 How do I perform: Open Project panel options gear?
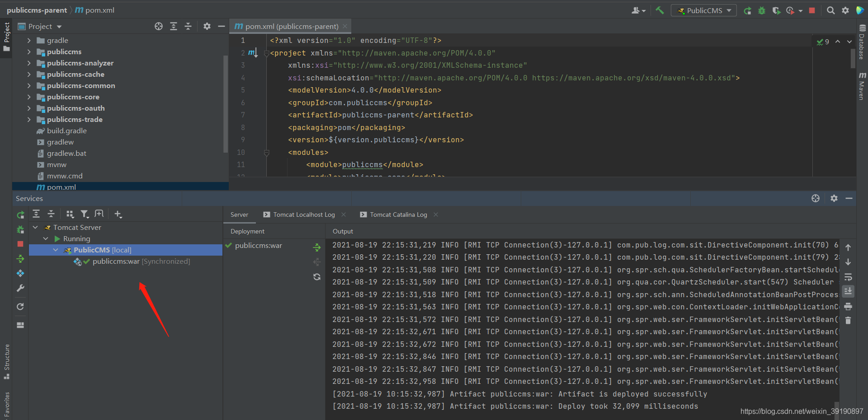point(207,26)
